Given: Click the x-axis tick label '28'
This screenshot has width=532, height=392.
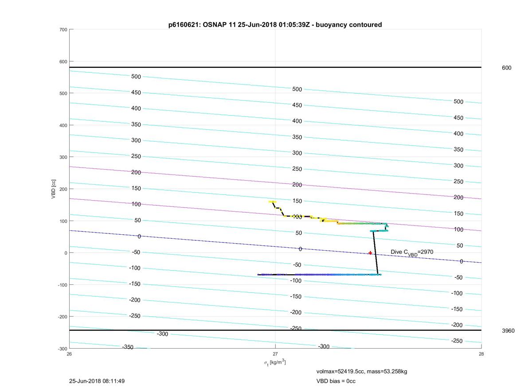Looking at the screenshot, I should click(481, 353).
